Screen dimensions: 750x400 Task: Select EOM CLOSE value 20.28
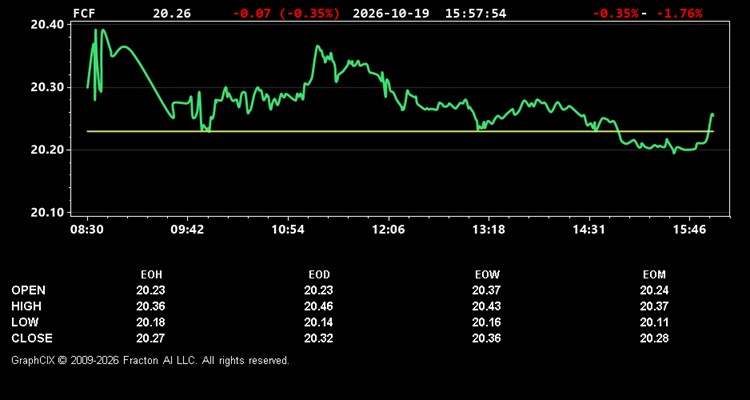[x=654, y=338]
